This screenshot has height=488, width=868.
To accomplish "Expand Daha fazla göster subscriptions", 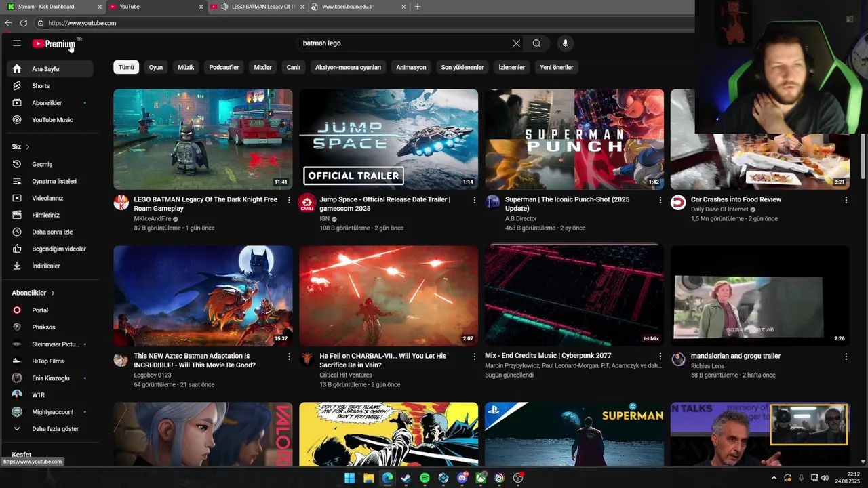I will pyautogui.click(x=50, y=428).
